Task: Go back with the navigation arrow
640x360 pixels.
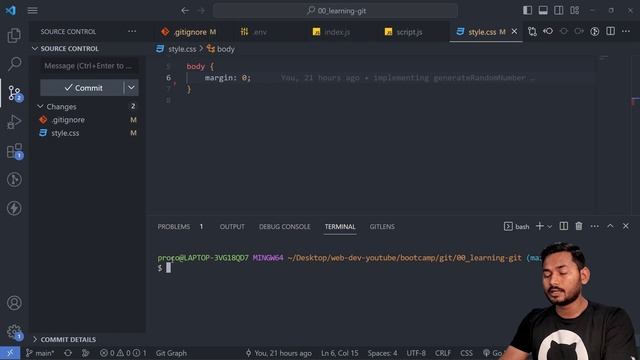Action: (x=185, y=11)
